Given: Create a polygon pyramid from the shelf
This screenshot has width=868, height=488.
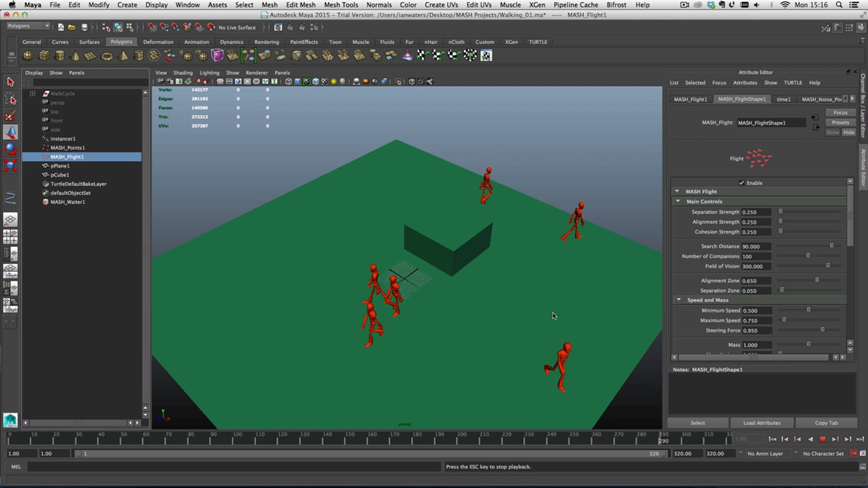Looking at the screenshot, I should click(123, 56).
